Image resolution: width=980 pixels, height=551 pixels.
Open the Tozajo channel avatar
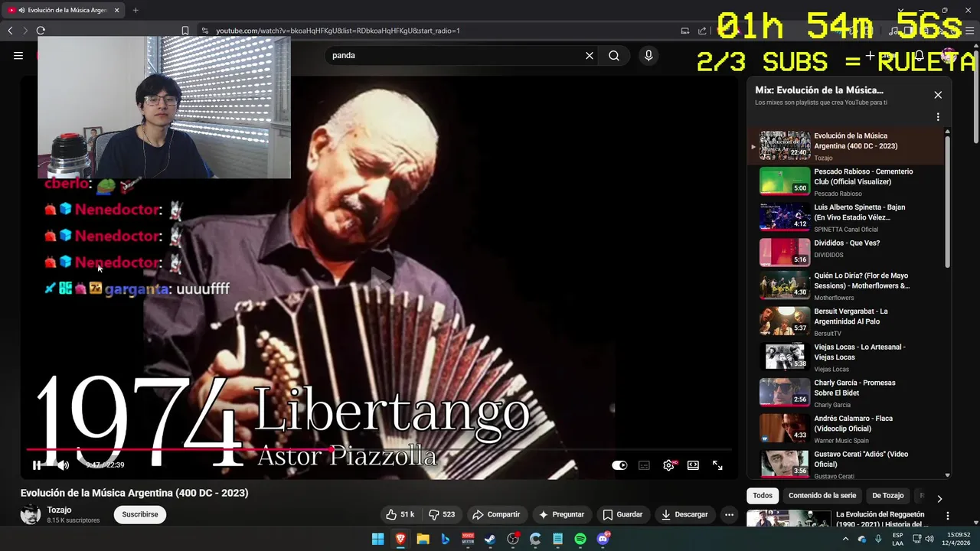pyautogui.click(x=31, y=514)
